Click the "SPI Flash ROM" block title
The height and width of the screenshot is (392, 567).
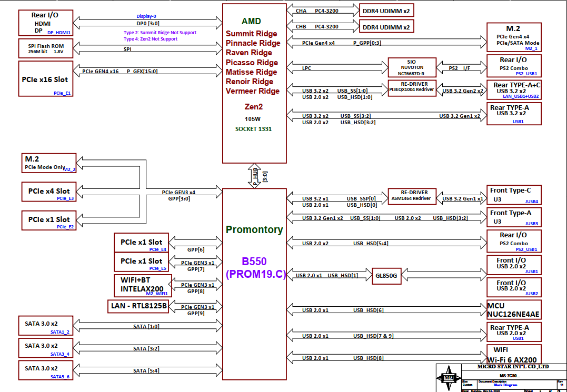(x=45, y=46)
